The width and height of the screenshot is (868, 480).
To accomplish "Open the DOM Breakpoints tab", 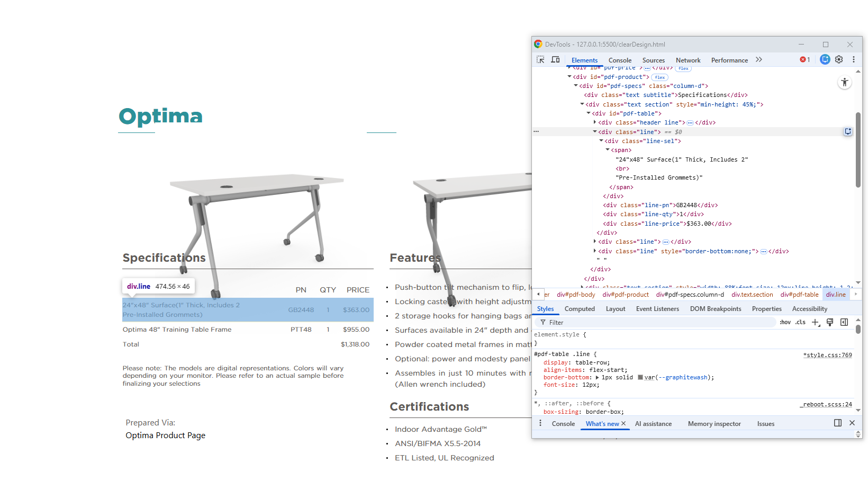I will 716,309.
